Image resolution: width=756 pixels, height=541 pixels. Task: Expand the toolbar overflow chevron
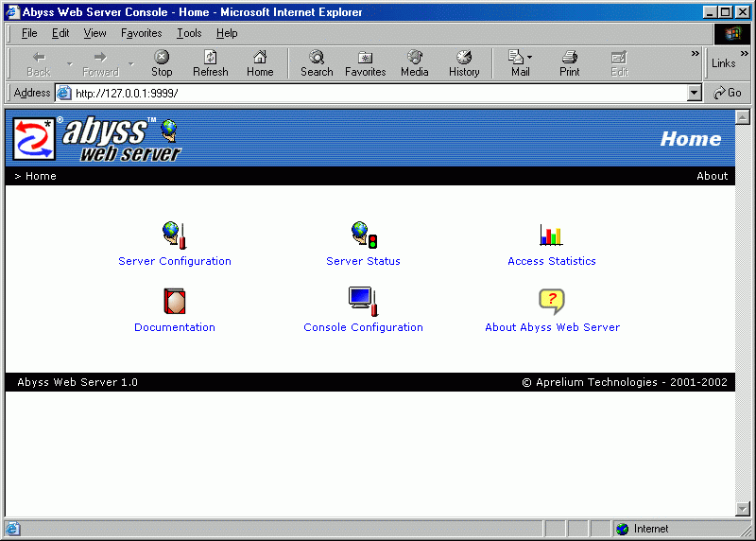coord(695,53)
